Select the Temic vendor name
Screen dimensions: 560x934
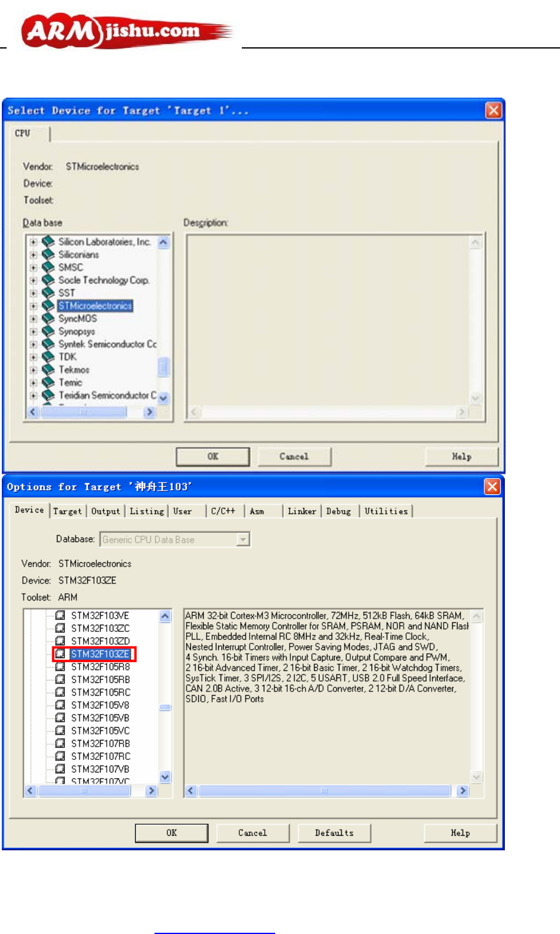(70, 383)
